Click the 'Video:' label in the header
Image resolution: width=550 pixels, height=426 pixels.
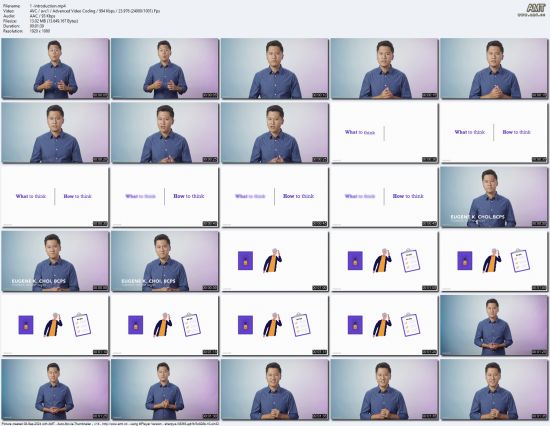point(8,11)
